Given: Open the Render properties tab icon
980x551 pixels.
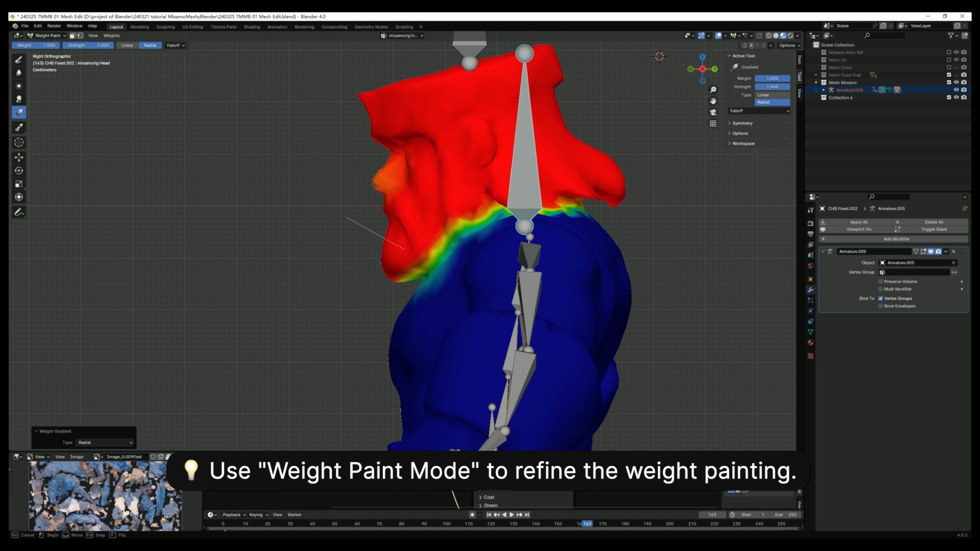Looking at the screenshot, I should click(810, 223).
